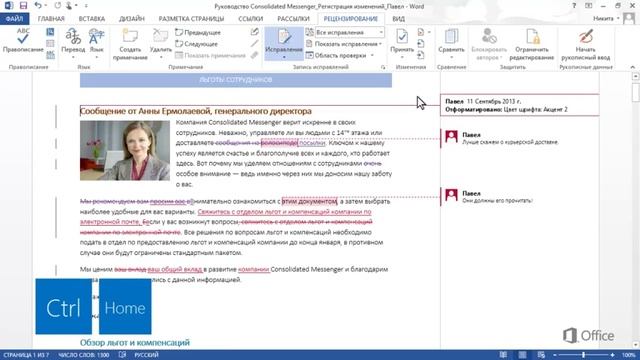
Task: Open the Никита account menu
Action: point(606,19)
